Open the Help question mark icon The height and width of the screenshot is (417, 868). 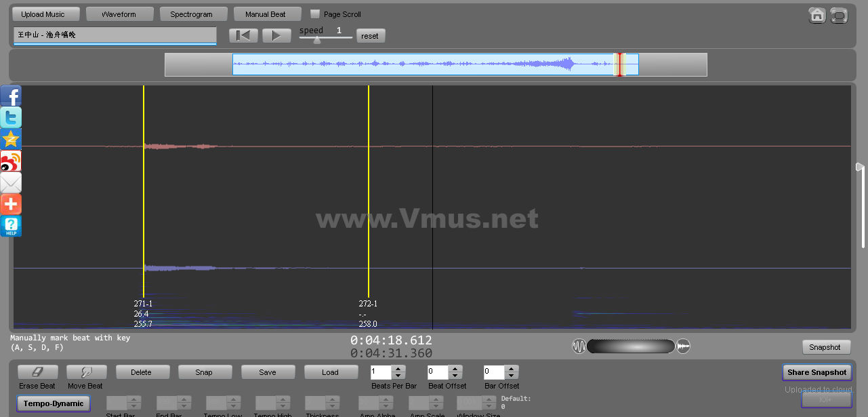click(11, 226)
